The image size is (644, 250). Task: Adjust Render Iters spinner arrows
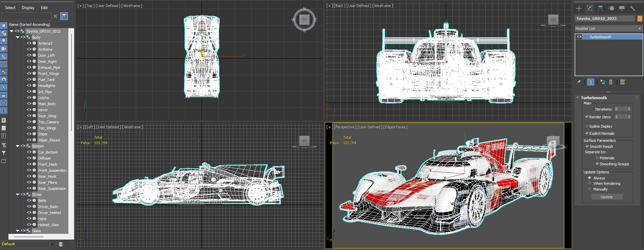629,117
